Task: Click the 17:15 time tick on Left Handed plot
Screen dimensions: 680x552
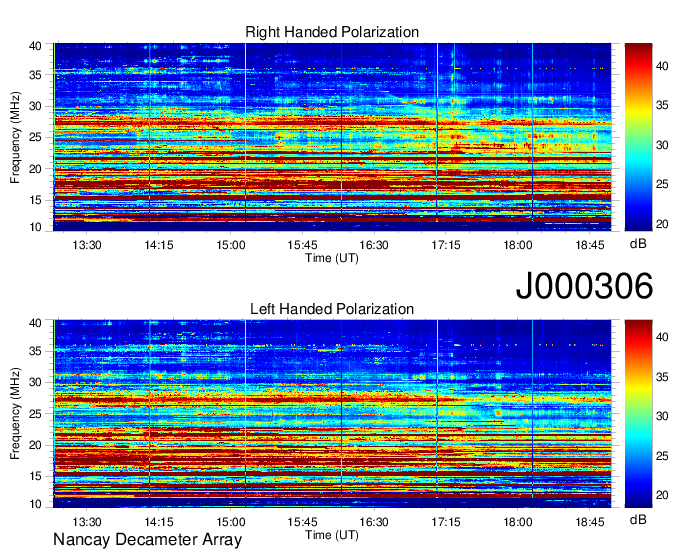Action: (x=446, y=522)
